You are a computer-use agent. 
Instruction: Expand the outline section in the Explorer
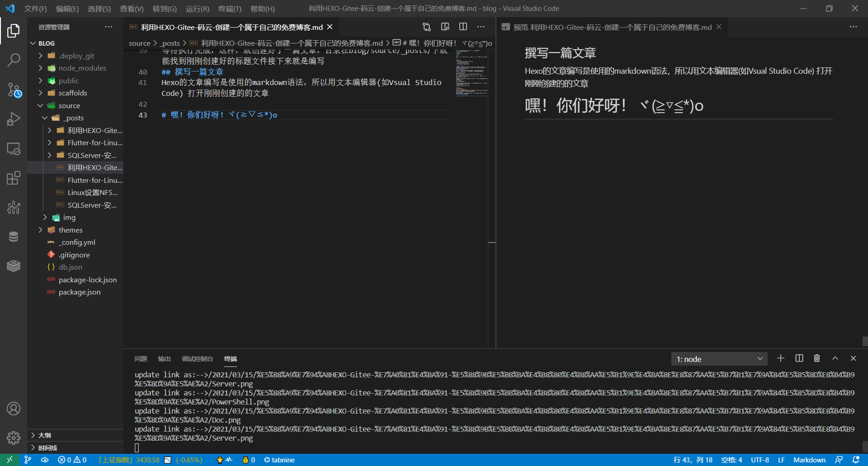(75, 435)
